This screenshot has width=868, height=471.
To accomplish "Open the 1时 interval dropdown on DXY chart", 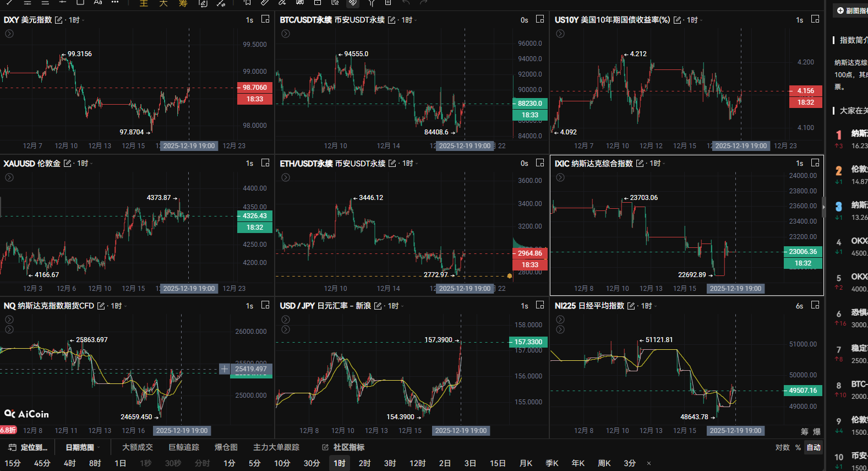I will [76, 20].
